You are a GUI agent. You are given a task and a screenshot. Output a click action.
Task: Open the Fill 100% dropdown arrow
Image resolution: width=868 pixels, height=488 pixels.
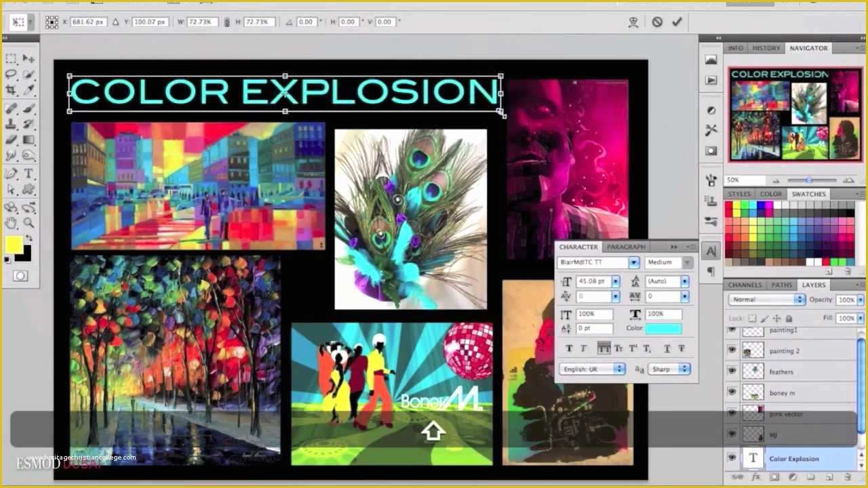861,318
